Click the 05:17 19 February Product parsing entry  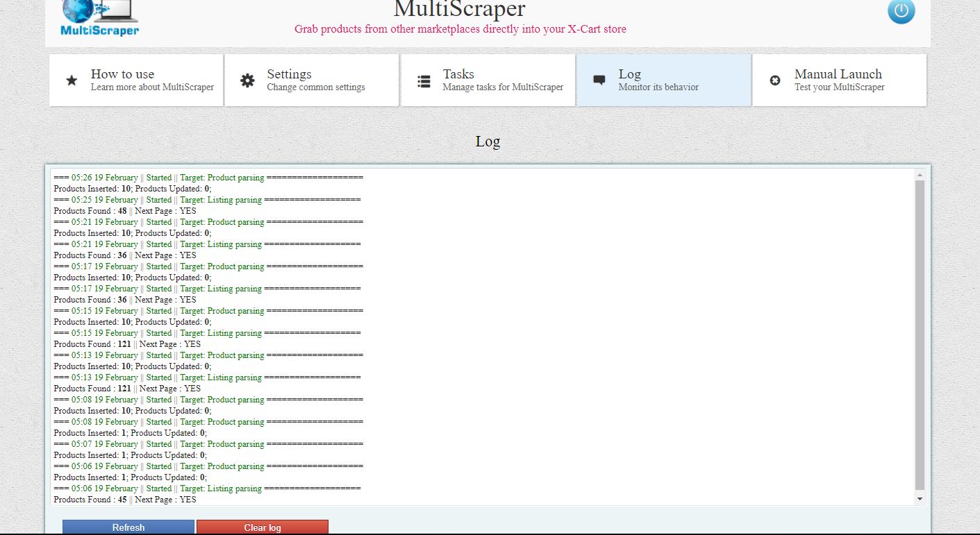[x=208, y=266]
